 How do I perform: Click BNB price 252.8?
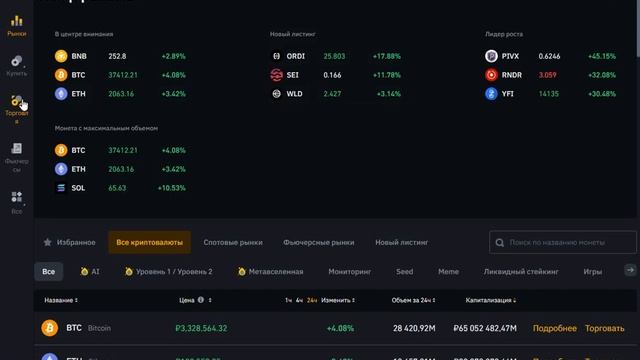[117, 56]
